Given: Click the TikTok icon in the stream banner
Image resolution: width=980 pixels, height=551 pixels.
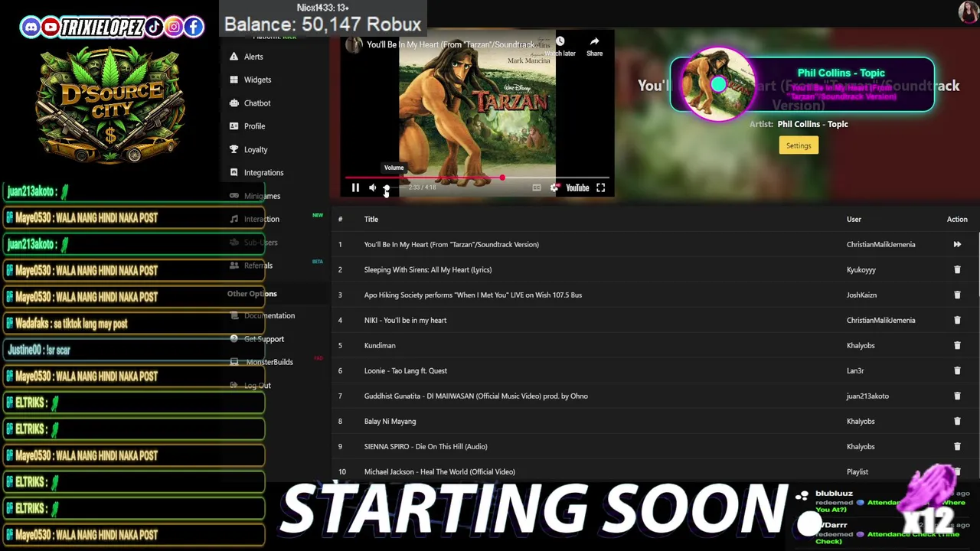Looking at the screenshot, I should pos(154,28).
